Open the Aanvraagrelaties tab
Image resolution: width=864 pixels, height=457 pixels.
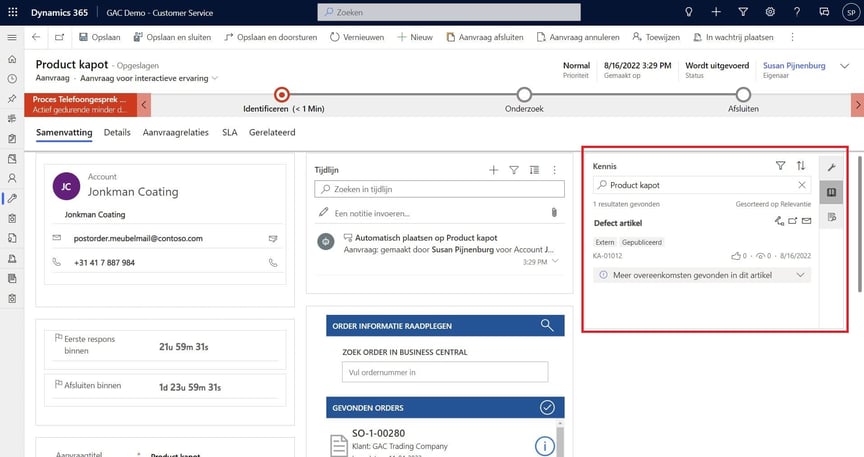[x=175, y=132]
